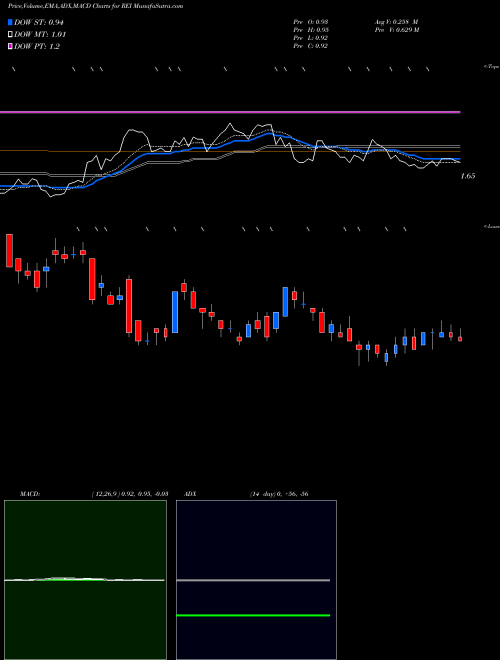Click the 'Pre O: 0.93' value
This screenshot has height=660, width=500.
311,22
